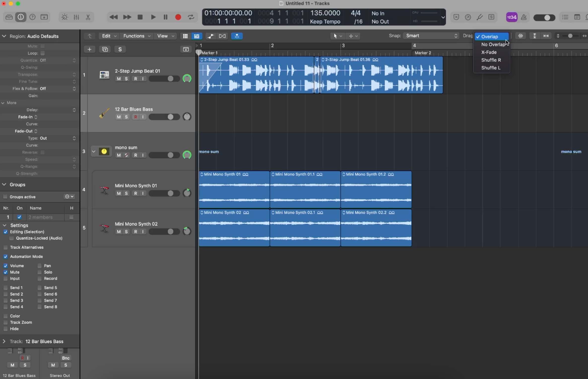Click the horizontal auto-zoom icon

click(546, 36)
